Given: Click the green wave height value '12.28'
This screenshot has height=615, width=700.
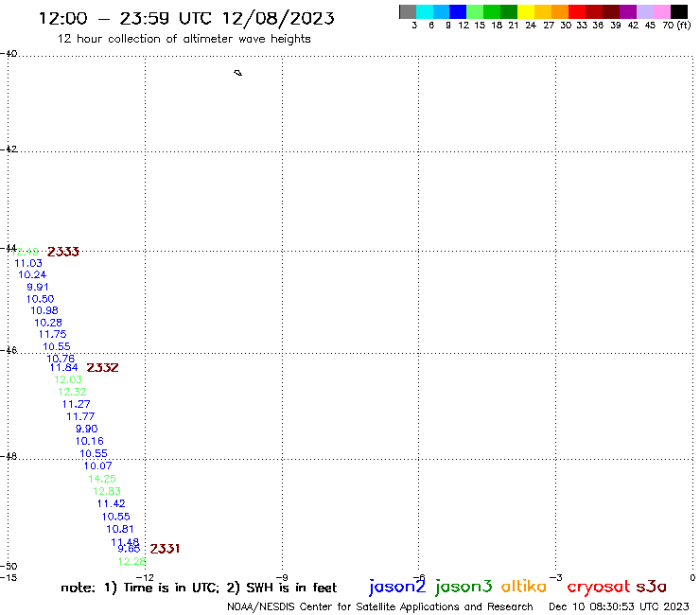Looking at the screenshot, I should click(131, 561).
